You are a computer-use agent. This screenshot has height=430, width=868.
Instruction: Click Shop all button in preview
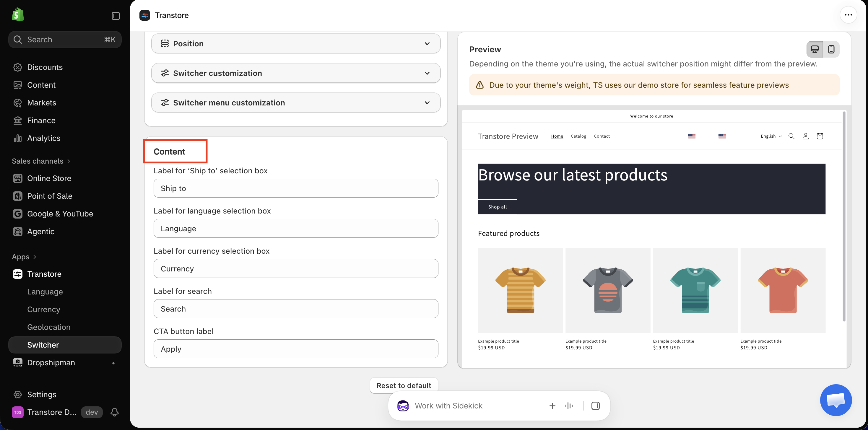(497, 207)
